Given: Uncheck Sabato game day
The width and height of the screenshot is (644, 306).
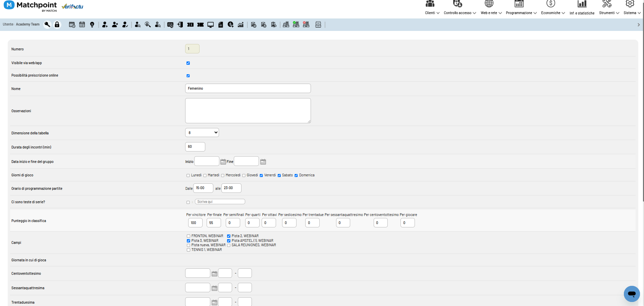Looking at the screenshot, I should tap(279, 175).
